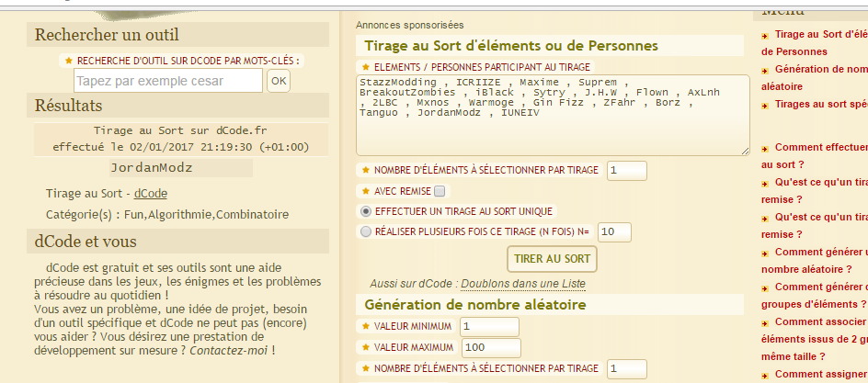Viewport: 868px width, 383px height.
Task: Click the resize grip of the participants textarea
Action: pos(745,151)
